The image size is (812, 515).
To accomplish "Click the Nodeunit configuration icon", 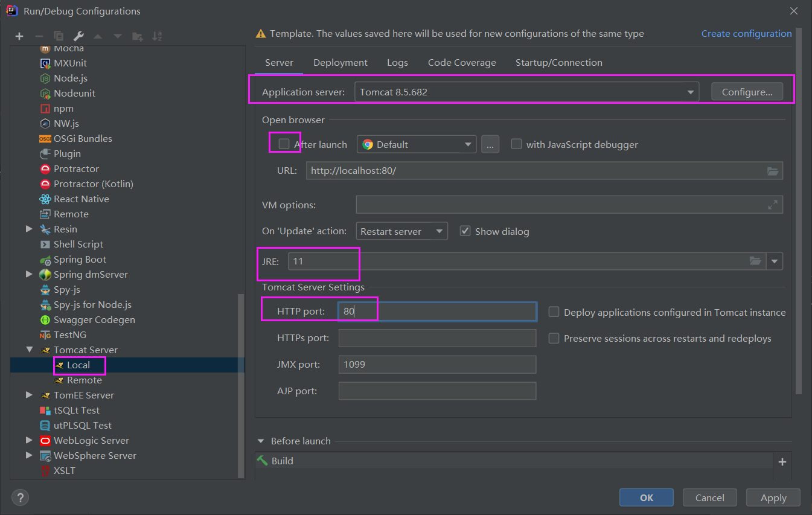I will click(x=45, y=94).
